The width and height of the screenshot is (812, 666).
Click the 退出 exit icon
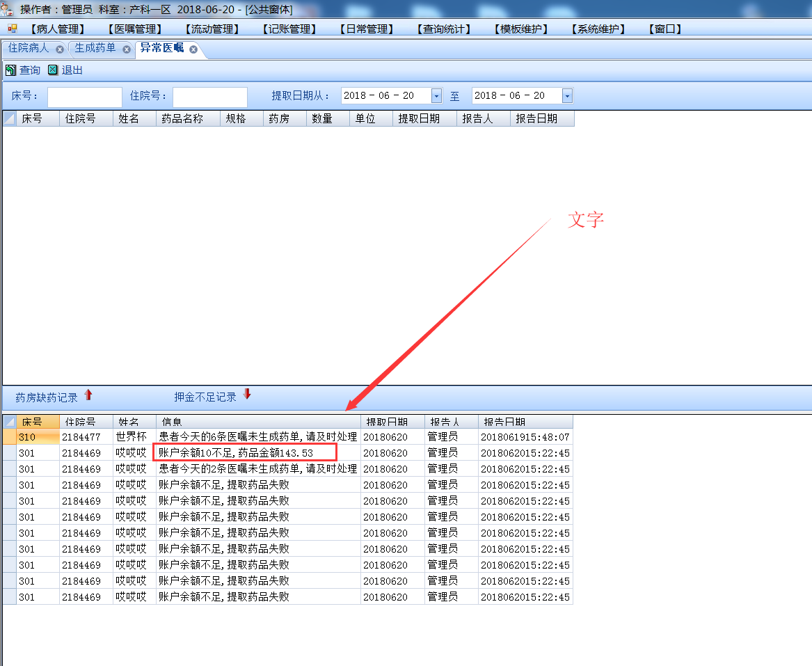click(x=53, y=70)
